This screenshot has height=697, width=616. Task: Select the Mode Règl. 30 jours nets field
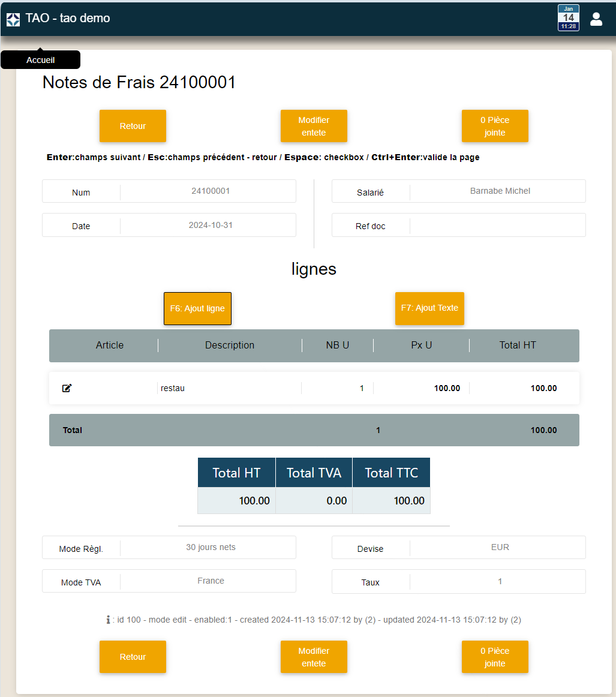(210, 548)
